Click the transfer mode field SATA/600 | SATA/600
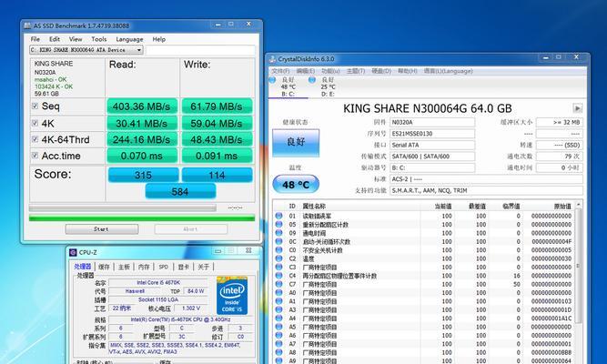The height and width of the screenshot is (364, 607). pos(432,157)
